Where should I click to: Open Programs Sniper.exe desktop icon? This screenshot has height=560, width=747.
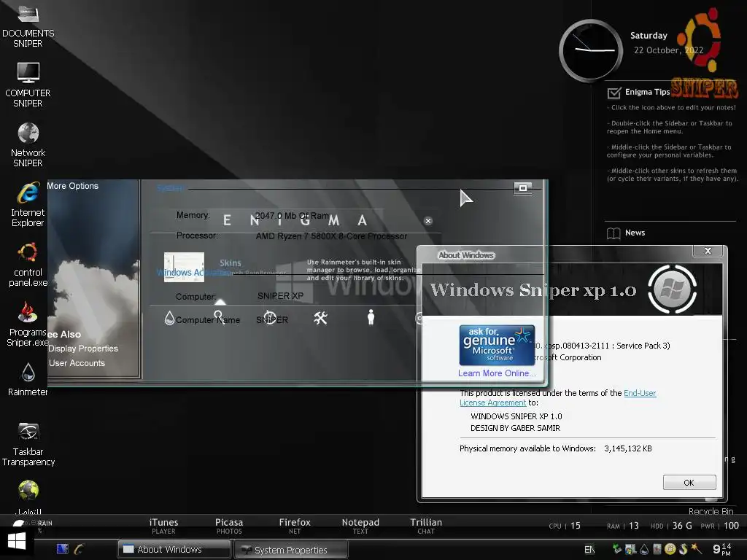coord(28,324)
